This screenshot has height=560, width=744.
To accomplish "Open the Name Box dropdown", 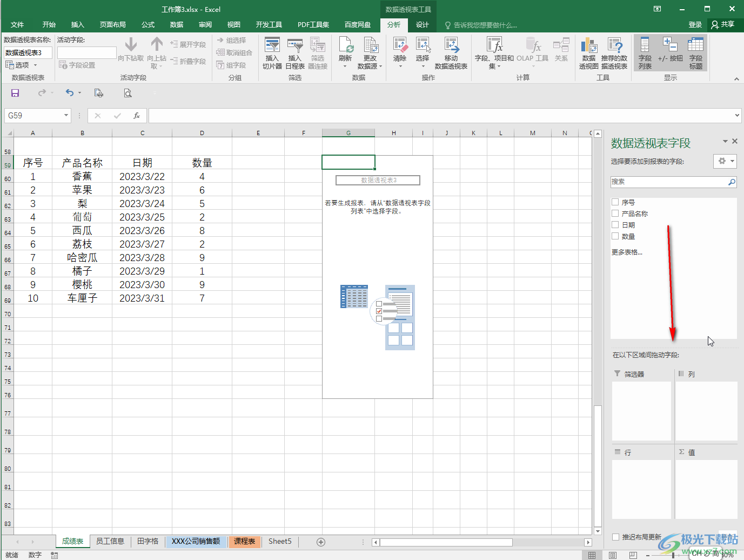I will (x=66, y=116).
